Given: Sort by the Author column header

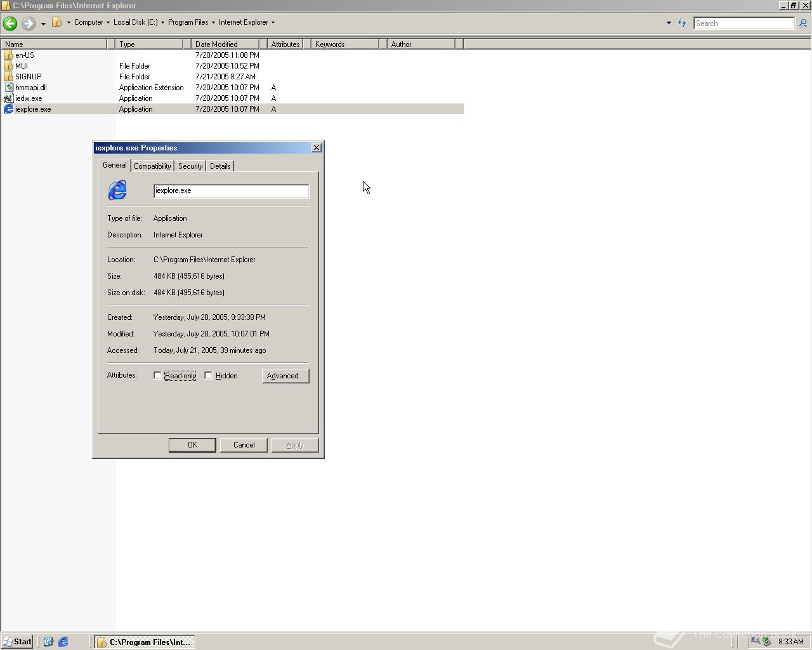Looking at the screenshot, I should click(422, 44).
